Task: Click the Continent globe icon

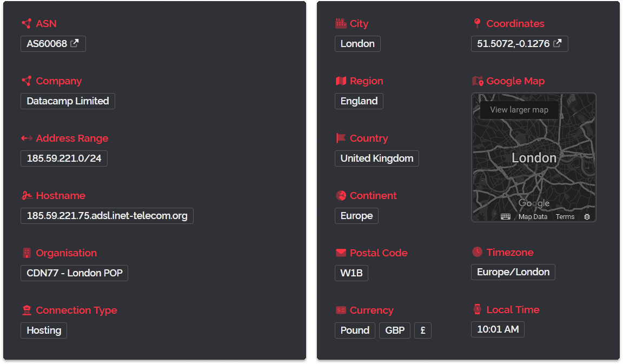Action: [x=341, y=195]
